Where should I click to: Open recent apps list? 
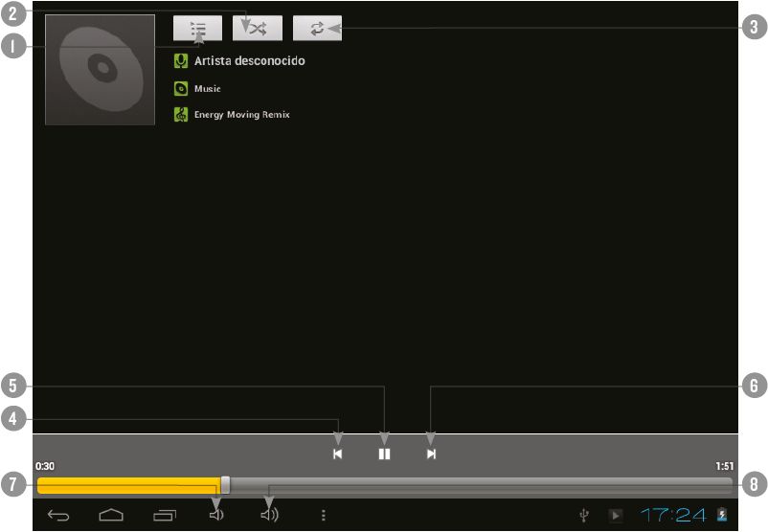click(165, 516)
